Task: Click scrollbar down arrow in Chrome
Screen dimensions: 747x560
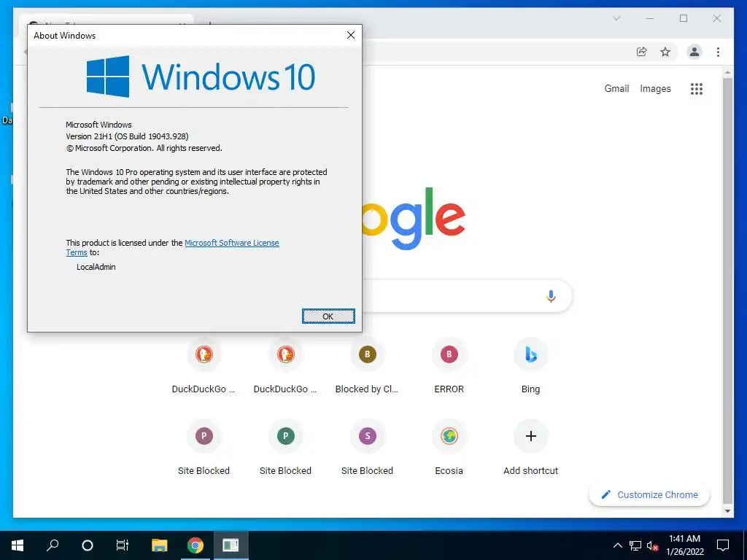Action: click(x=727, y=511)
